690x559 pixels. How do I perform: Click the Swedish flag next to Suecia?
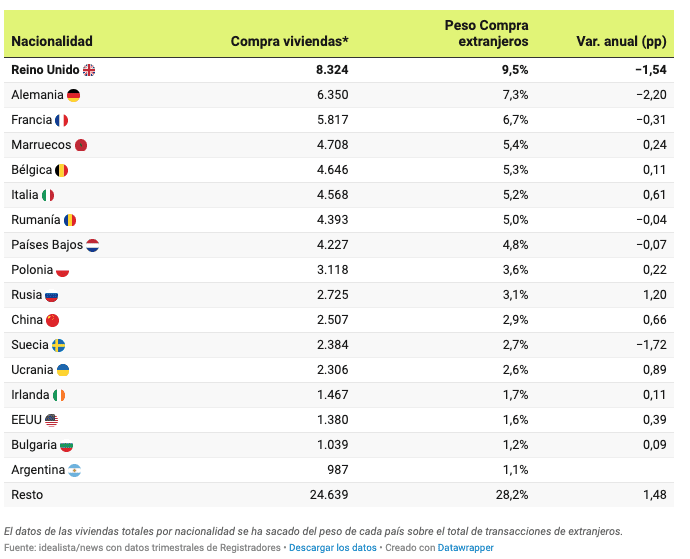(59, 345)
